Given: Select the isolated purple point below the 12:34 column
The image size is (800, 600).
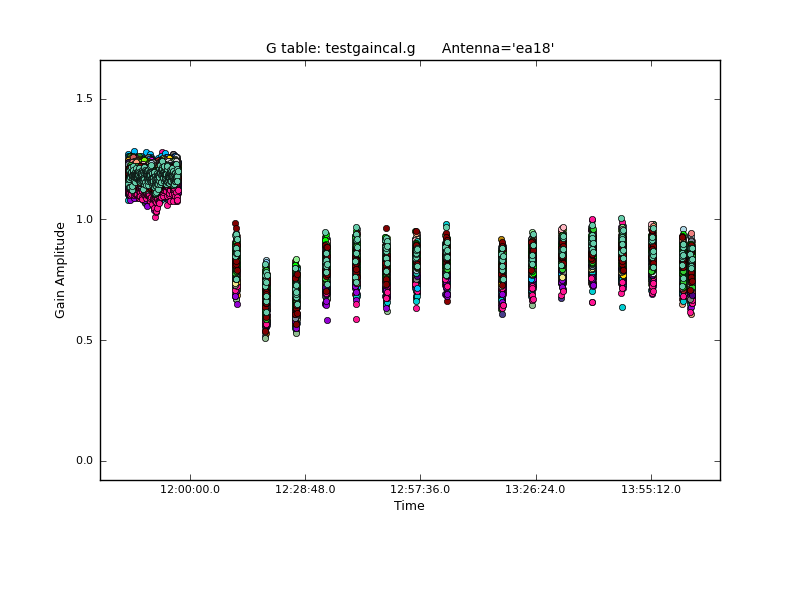Looking at the screenshot, I should tap(327, 320).
